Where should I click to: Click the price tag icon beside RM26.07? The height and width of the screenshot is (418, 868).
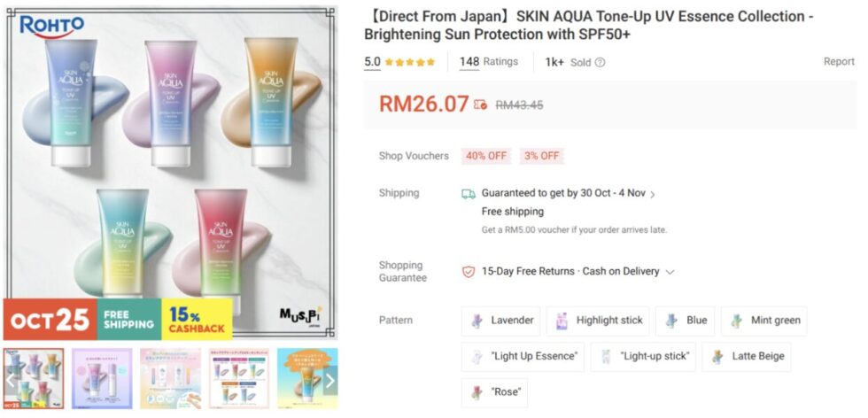[x=480, y=104]
